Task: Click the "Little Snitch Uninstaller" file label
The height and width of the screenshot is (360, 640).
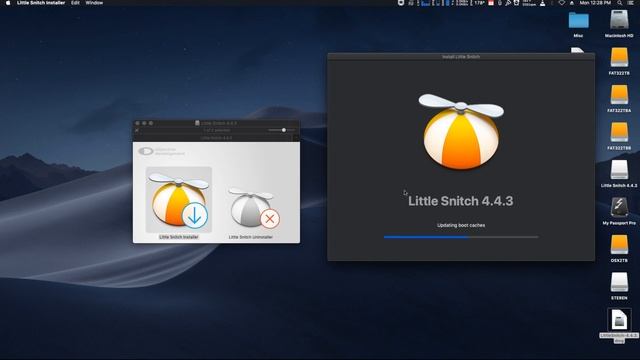Action: click(251, 237)
